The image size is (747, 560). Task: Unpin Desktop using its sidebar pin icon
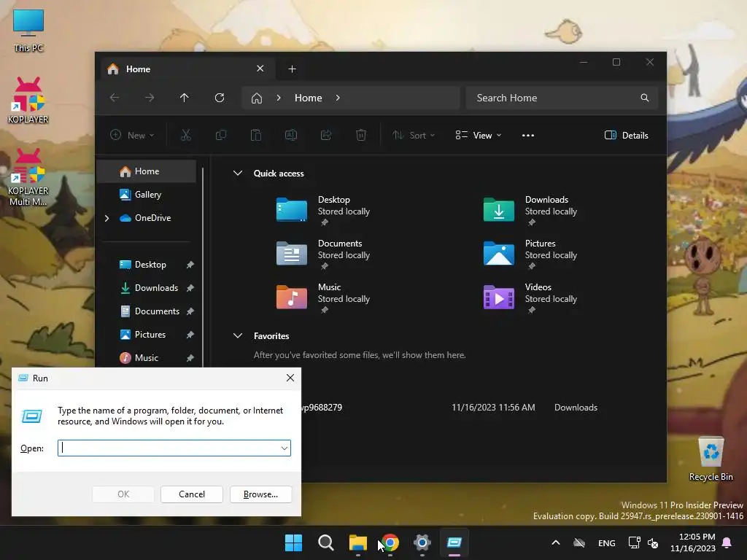tap(190, 265)
